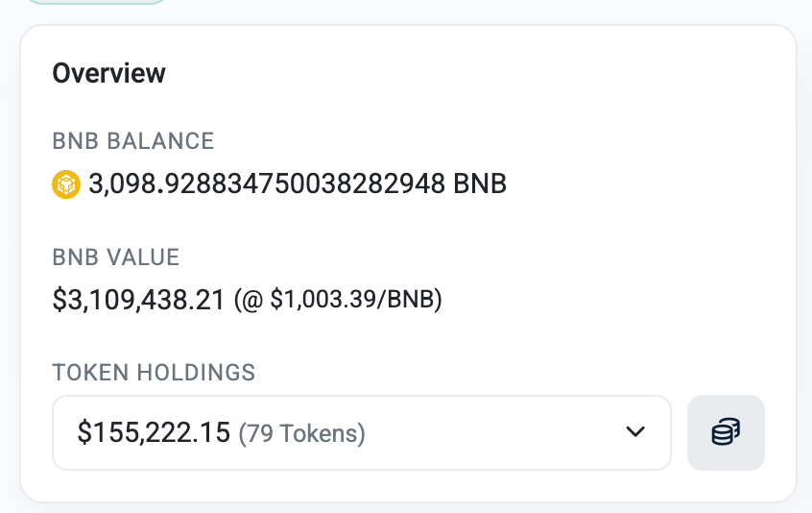Expand the Token Holdings dropdown
Screen dimensions: 812x513
pyautogui.click(x=361, y=432)
